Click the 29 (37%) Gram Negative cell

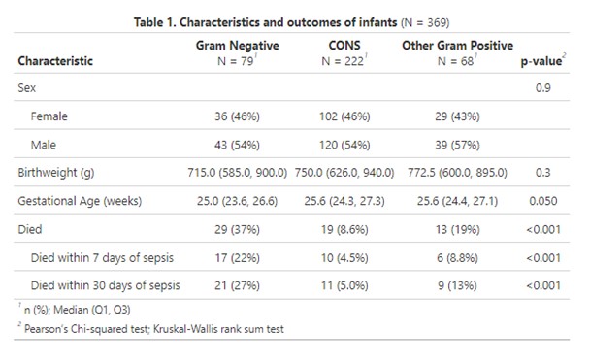point(237,230)
